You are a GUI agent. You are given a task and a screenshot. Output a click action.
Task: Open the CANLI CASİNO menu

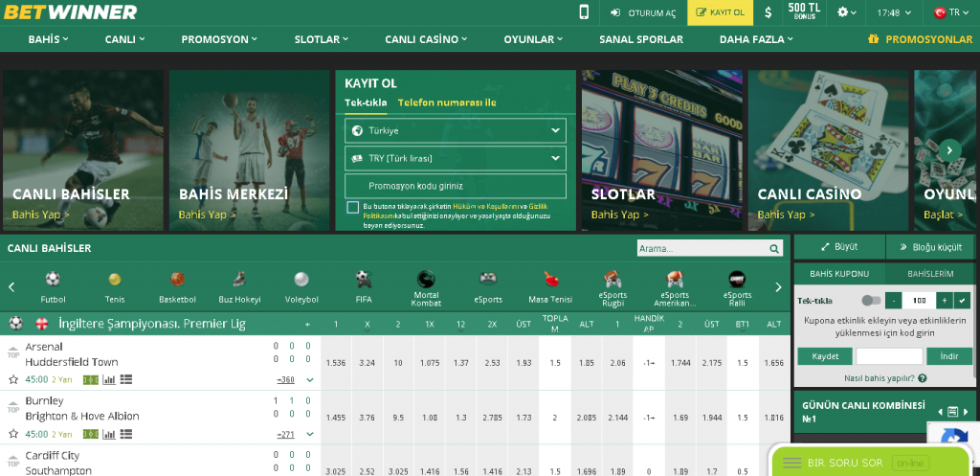(x=426, y=38)
